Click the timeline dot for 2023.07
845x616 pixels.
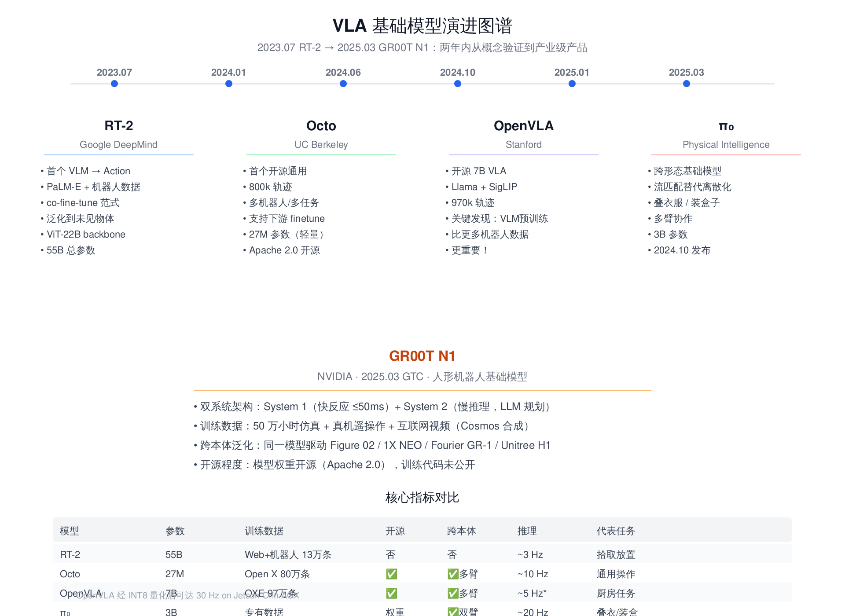click(114, 84)
